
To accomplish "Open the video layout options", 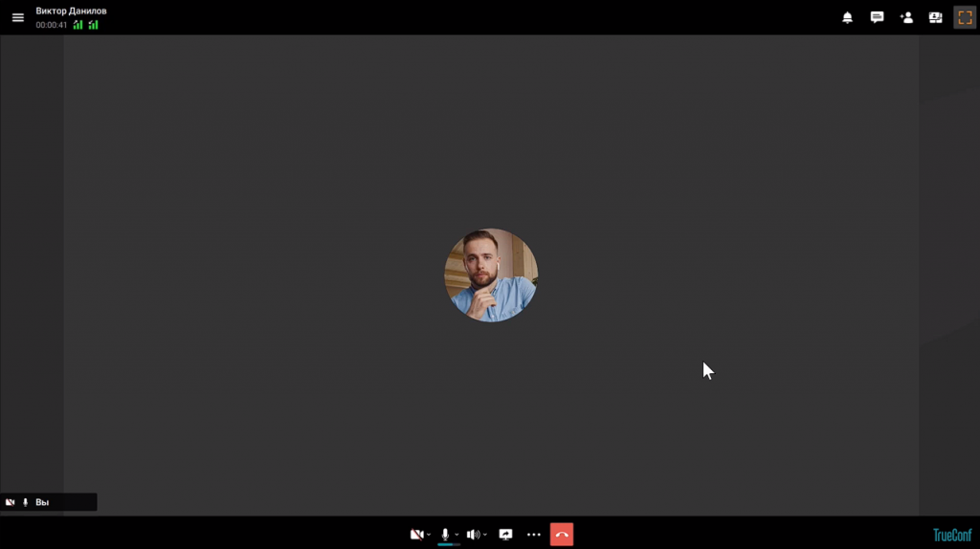I will (936, 17).
